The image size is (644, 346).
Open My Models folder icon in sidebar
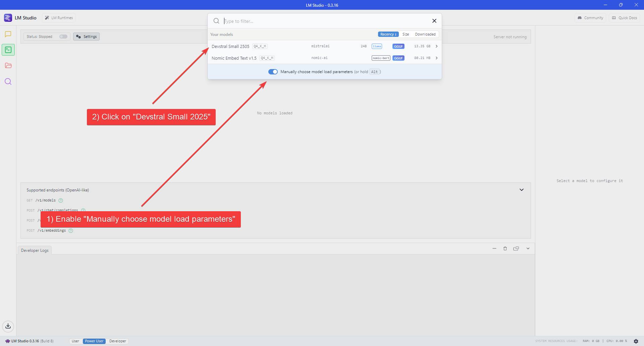tap(8, 66)
